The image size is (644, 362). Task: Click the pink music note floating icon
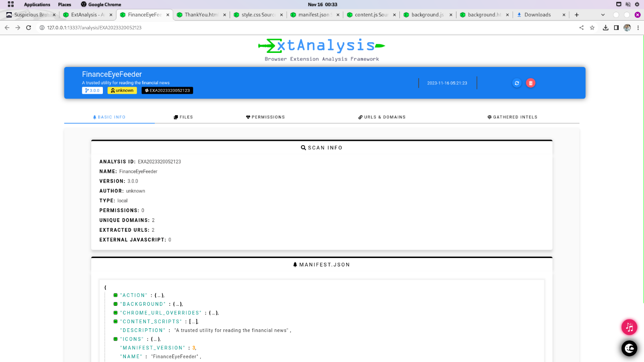[x=629, y=327]
